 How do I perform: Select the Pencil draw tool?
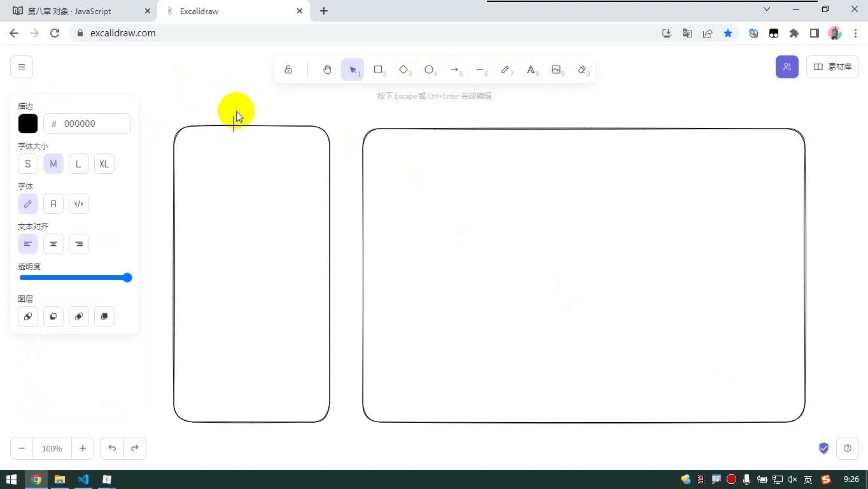pyautogui.click(x=505, y=69)
